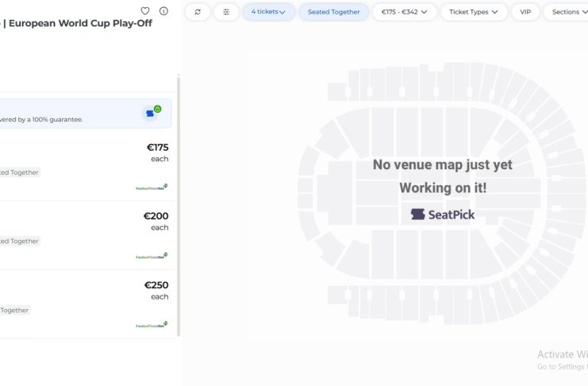Click FootballTicketNet logo on €200 listing
Image resolution: width=588 pixels, height=386 pixels.
(152, 256)
